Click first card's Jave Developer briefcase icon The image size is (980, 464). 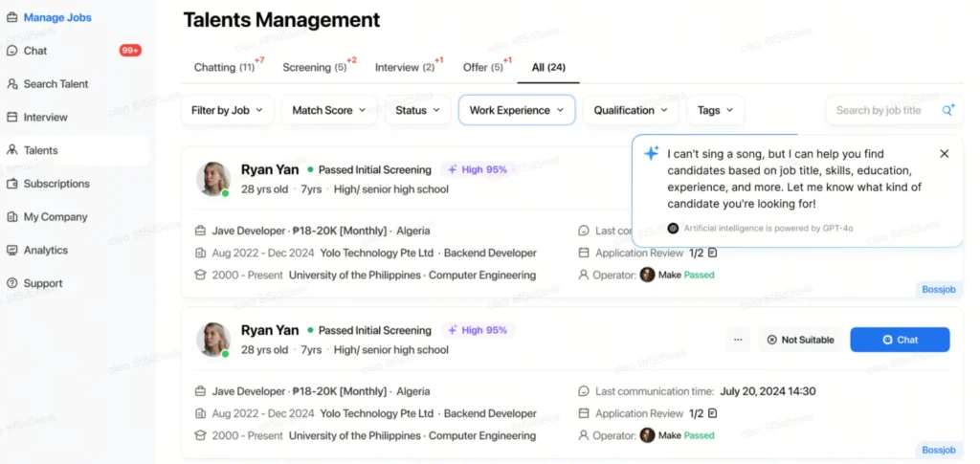click(200, 232)
